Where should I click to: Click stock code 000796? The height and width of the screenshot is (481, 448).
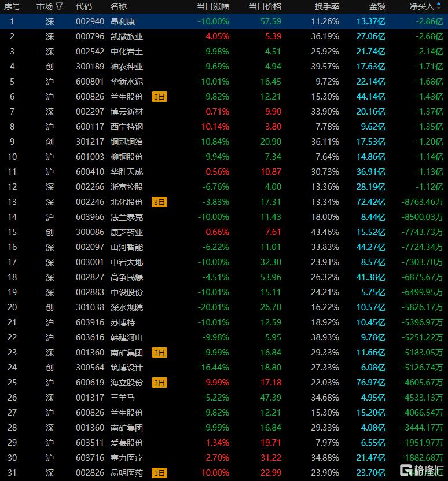coord(90,36)
